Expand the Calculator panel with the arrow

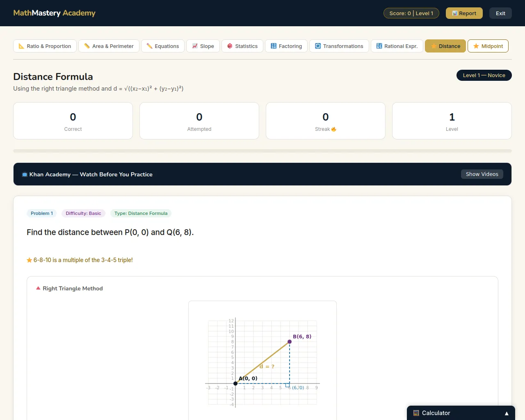(507, 413)
